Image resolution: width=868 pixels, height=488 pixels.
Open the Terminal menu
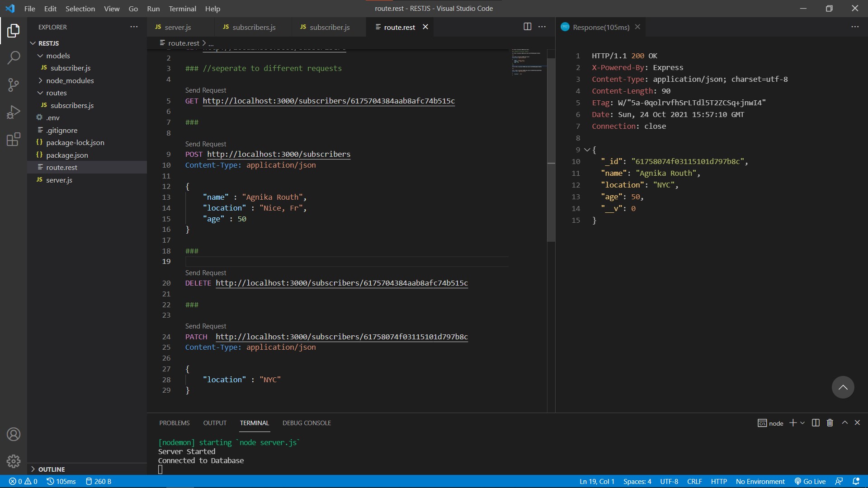tap(182, 9)
